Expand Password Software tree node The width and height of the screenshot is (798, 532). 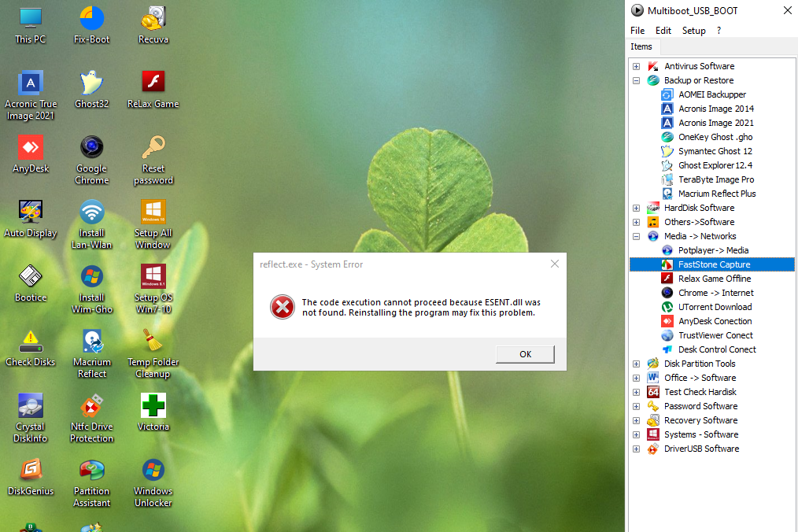click(x=636, y=406)
